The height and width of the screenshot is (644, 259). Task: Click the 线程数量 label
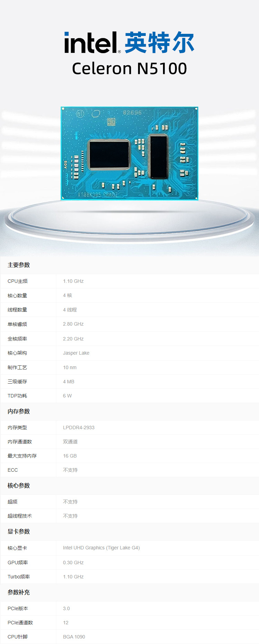(17, 310)
